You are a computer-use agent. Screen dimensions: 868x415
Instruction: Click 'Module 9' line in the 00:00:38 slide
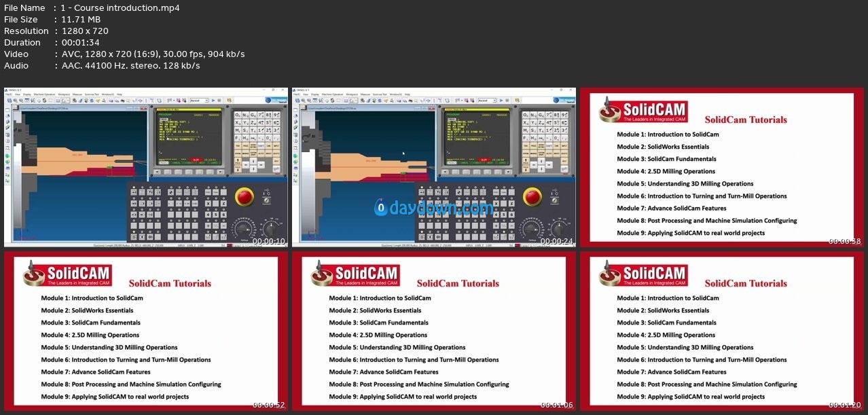point(691,233)
